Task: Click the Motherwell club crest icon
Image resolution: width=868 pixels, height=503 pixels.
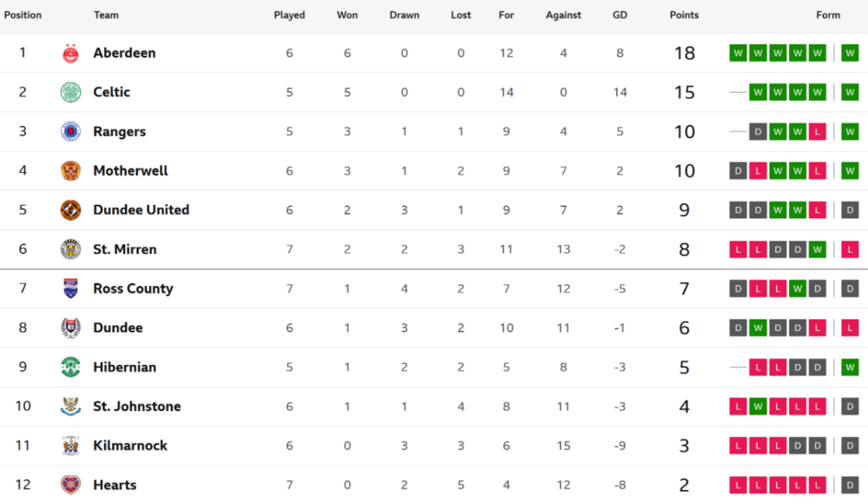Action: tap(70, 170)
